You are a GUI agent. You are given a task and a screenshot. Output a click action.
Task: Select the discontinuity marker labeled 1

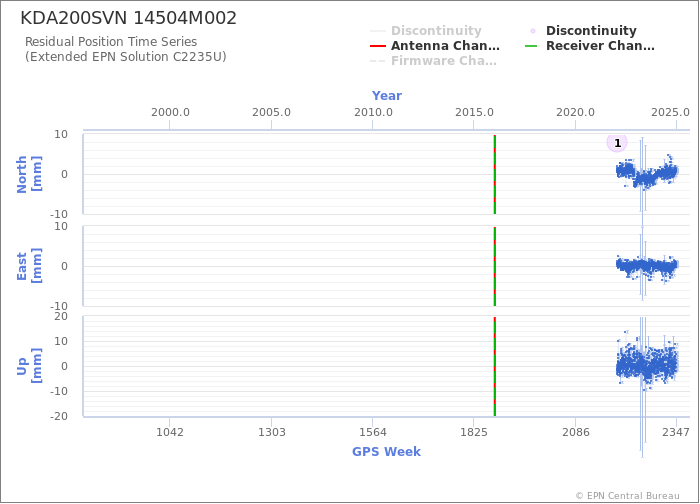[617, 143]
